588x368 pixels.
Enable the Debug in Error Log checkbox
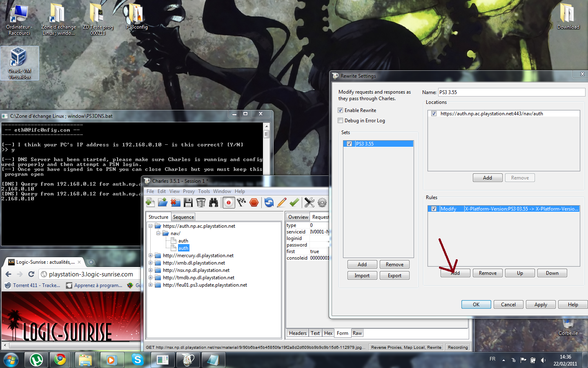340,121
